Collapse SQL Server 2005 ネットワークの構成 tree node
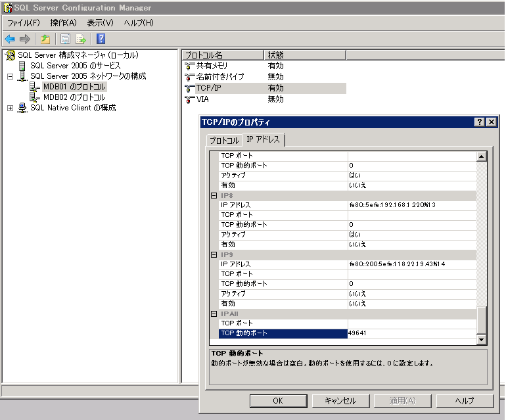The image size is (506, 420). 10,76
